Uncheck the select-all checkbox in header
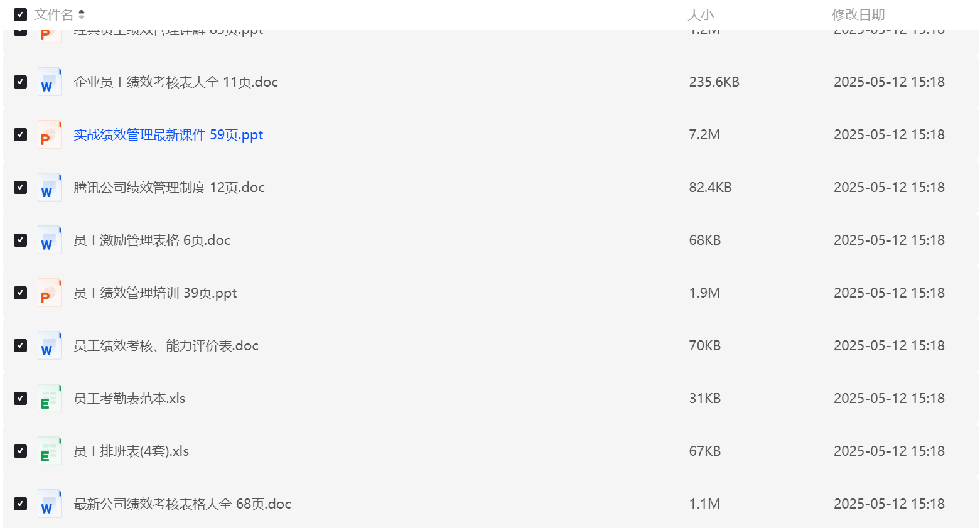Viewport: 980px width, 528px height. pyautogui.click(x=21, y=14)
